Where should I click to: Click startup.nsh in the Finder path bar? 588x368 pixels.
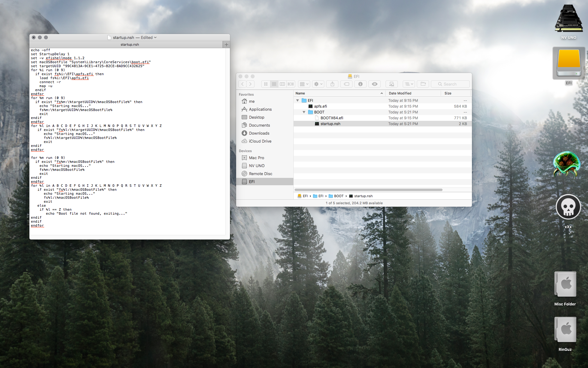click(x=361, y=196)
